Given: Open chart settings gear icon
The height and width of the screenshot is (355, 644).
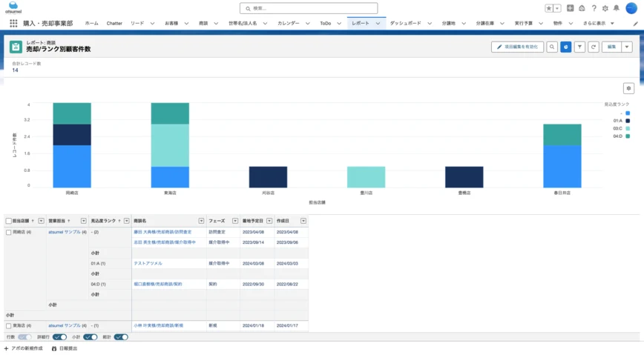Looking at the screenshot, I should [x=628, y=88].
